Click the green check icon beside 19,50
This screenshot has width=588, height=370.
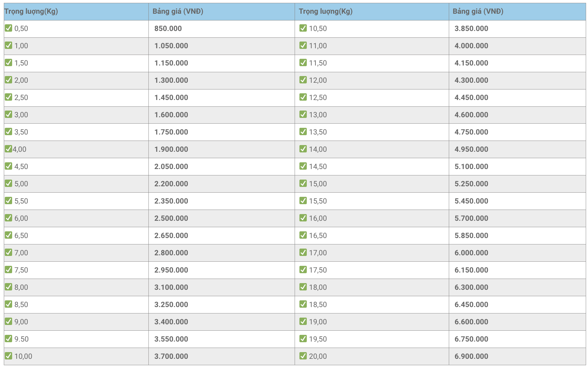click(303, 339)
